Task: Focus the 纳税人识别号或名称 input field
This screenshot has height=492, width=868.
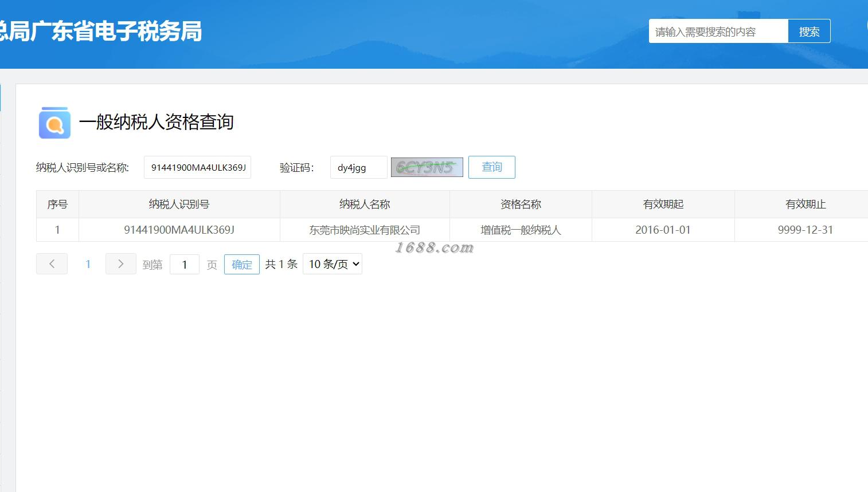Action: (197, 167)
